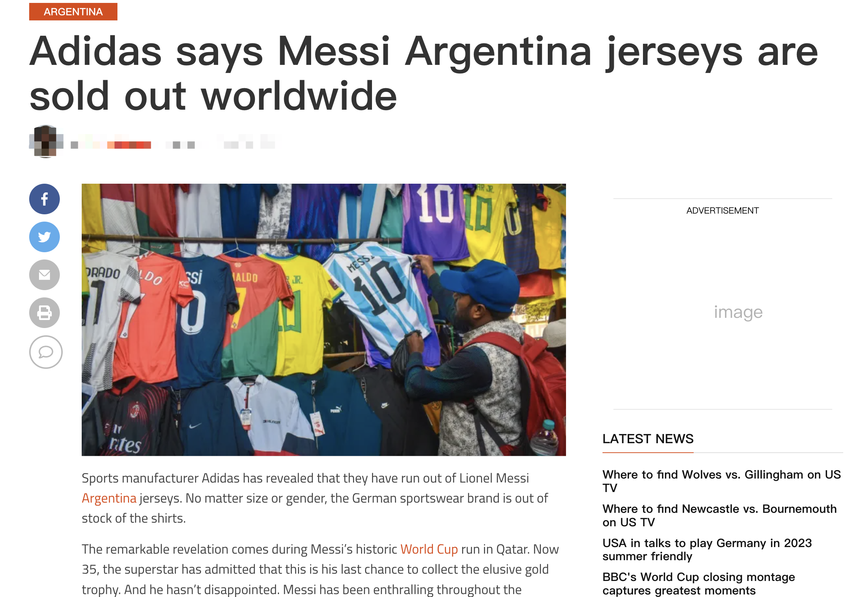Follow the World Cup link in article

point(430,550)
